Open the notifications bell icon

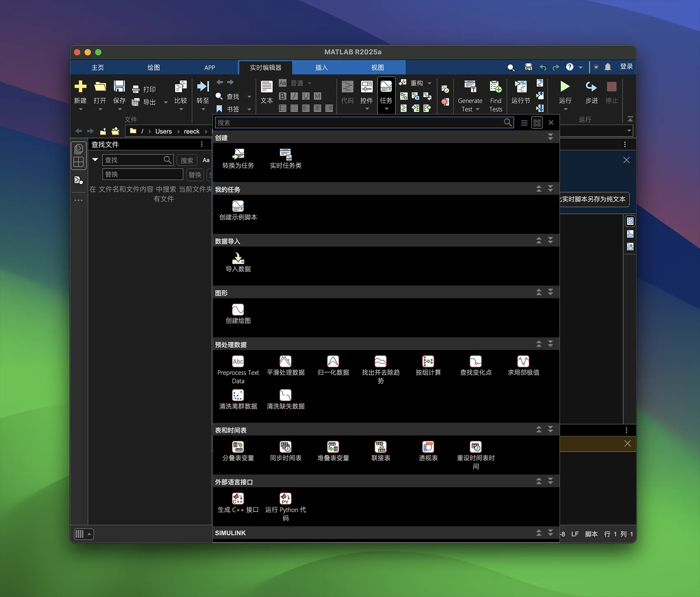click(608, 67)
